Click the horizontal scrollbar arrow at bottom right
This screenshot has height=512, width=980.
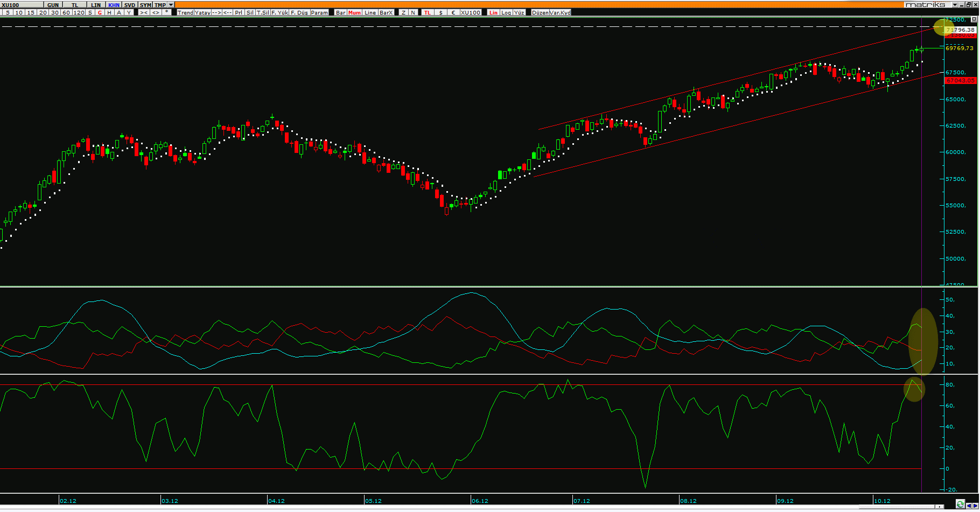[940, 507]
